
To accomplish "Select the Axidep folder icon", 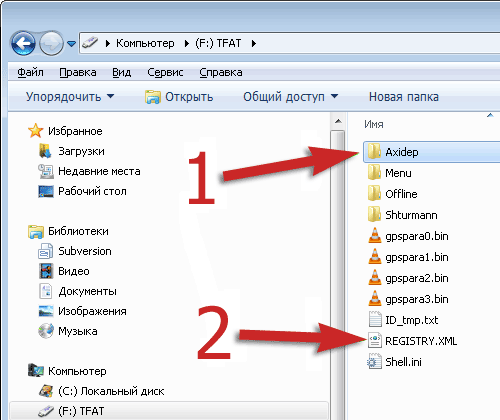I will (374, 152).
